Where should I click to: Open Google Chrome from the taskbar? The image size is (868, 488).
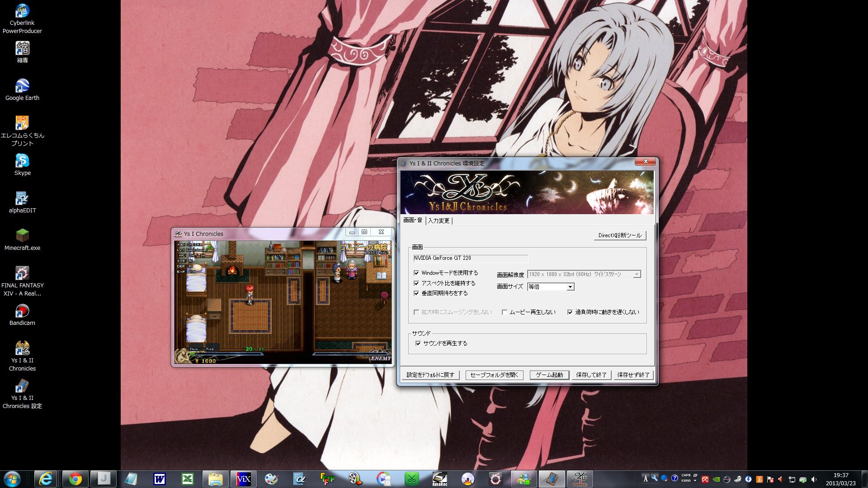(75, 479)
